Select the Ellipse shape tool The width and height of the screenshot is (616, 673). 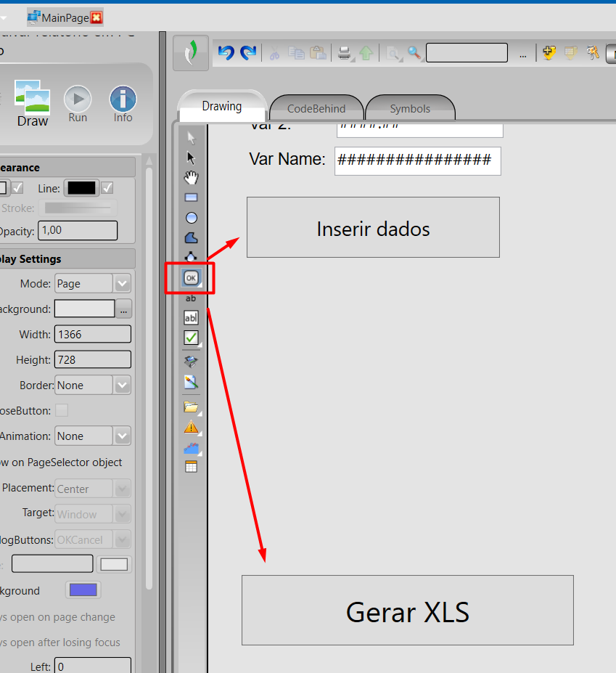191,218
